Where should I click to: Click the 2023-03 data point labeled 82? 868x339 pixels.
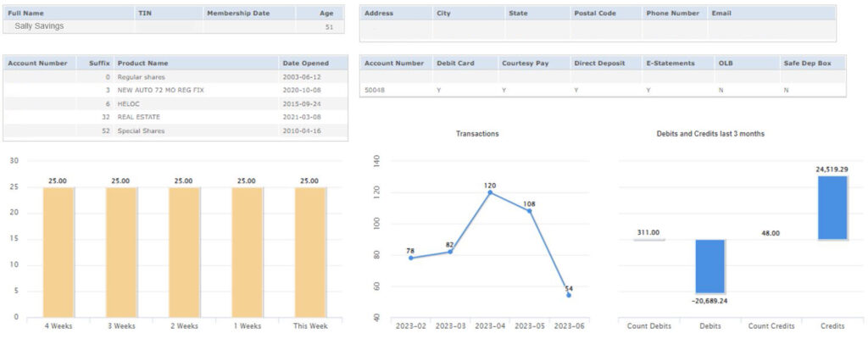(450, 252)
